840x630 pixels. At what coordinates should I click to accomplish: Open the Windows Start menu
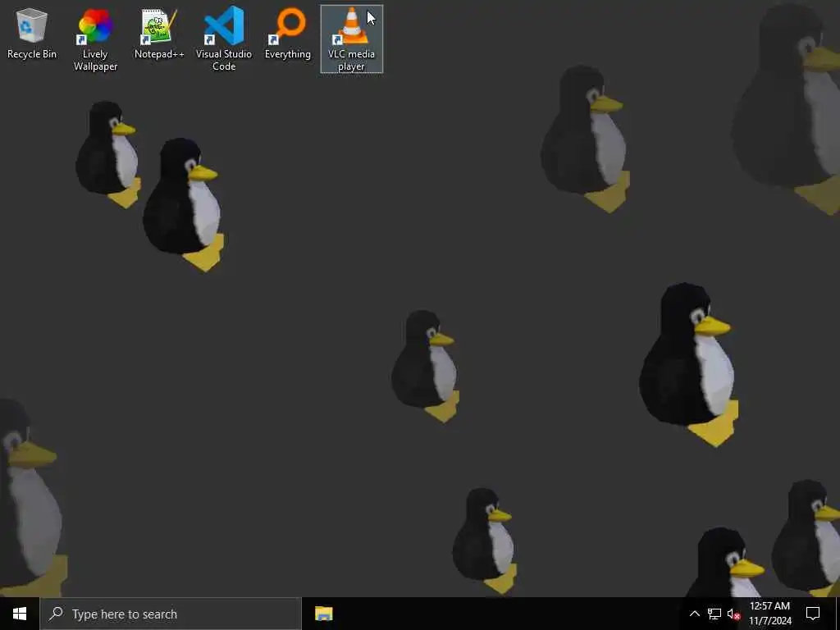click(20, 614)
